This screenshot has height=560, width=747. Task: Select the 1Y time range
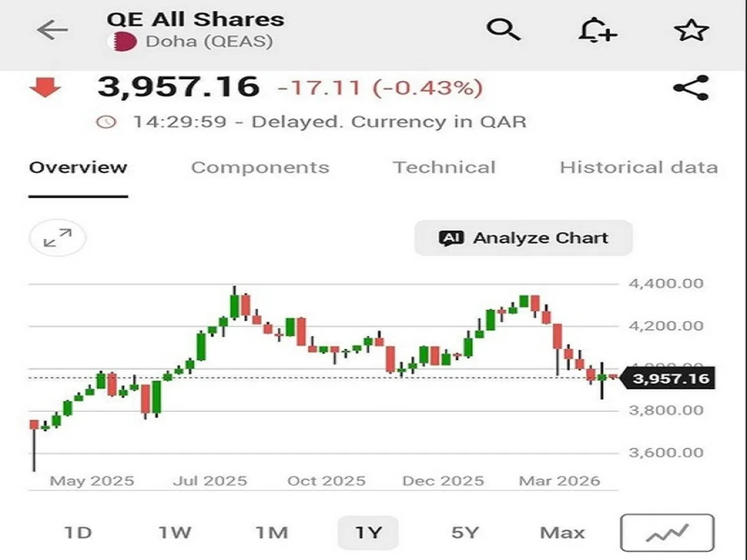tap(368, 533)
